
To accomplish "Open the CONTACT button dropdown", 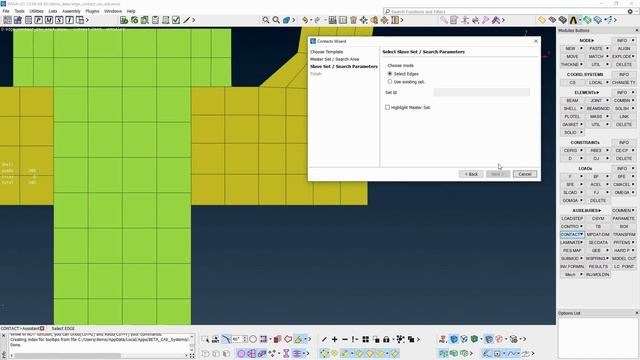I will click(x=582, y=234).
